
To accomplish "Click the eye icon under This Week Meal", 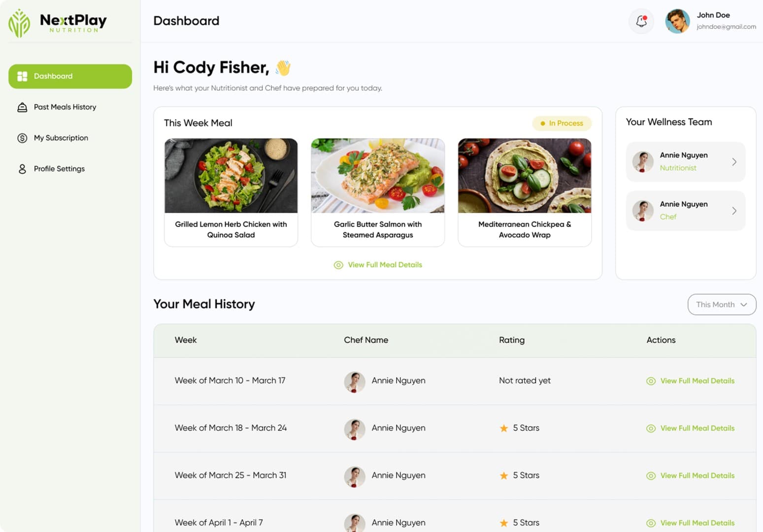I will [338, 265].
